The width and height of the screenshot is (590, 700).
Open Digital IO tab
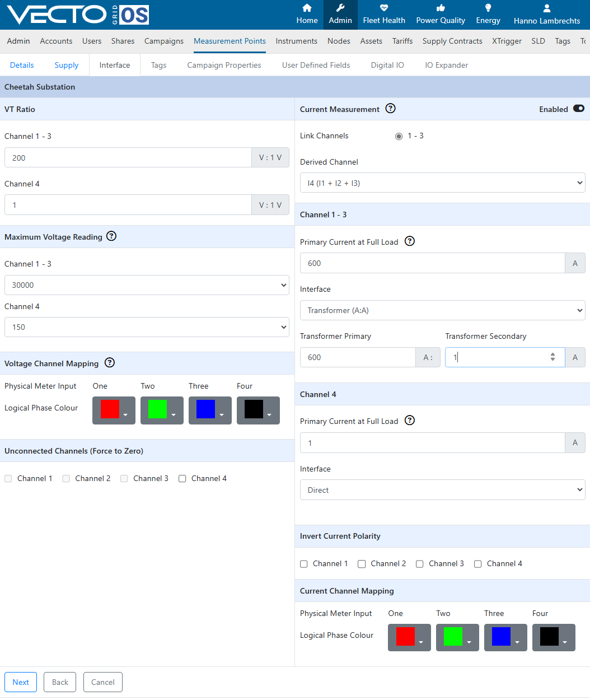pyautogui.click(x=387, y=65)
